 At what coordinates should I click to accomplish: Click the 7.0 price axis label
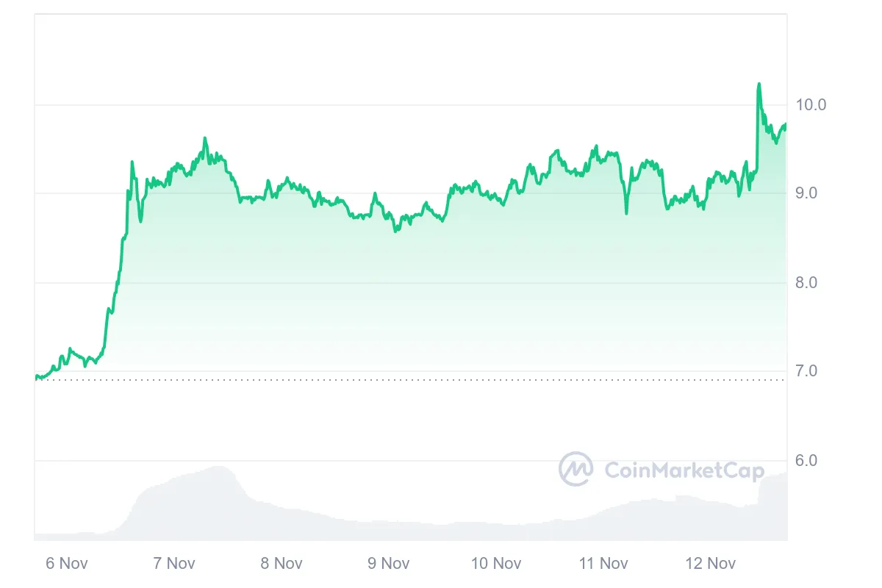click(806, 371)
